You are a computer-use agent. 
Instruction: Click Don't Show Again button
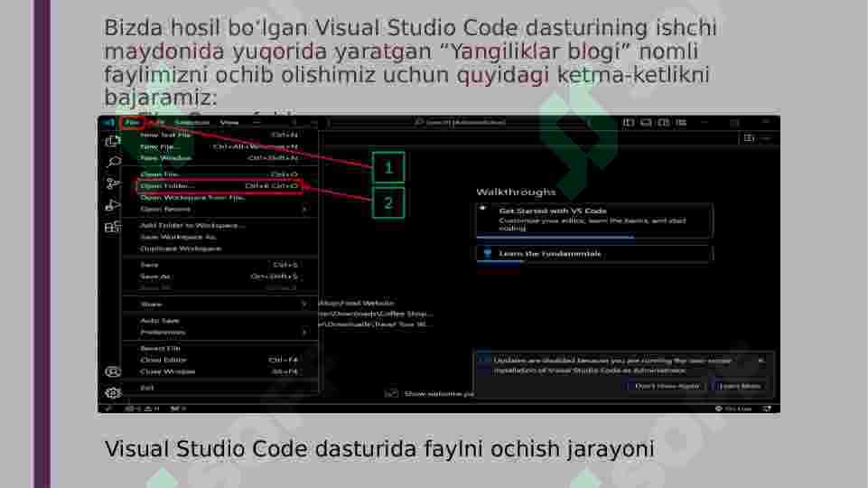[x=667, y=386]
